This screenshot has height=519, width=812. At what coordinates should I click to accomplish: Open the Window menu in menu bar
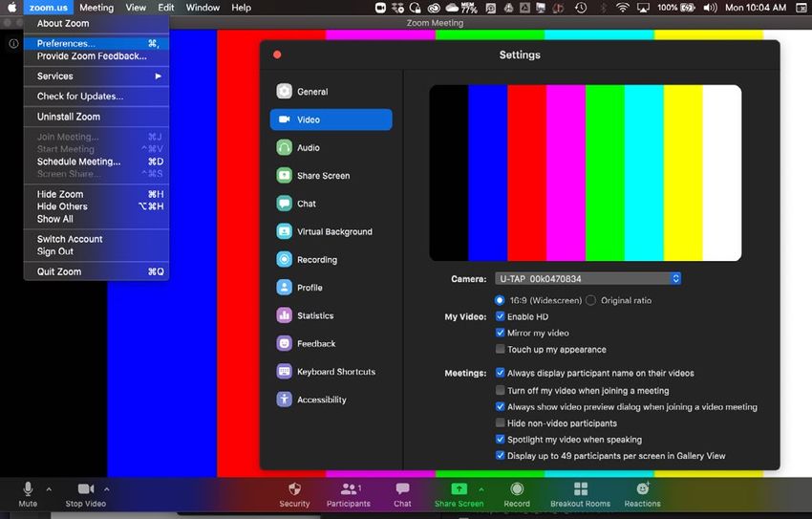pyautogui.click(x=203, y=8)
